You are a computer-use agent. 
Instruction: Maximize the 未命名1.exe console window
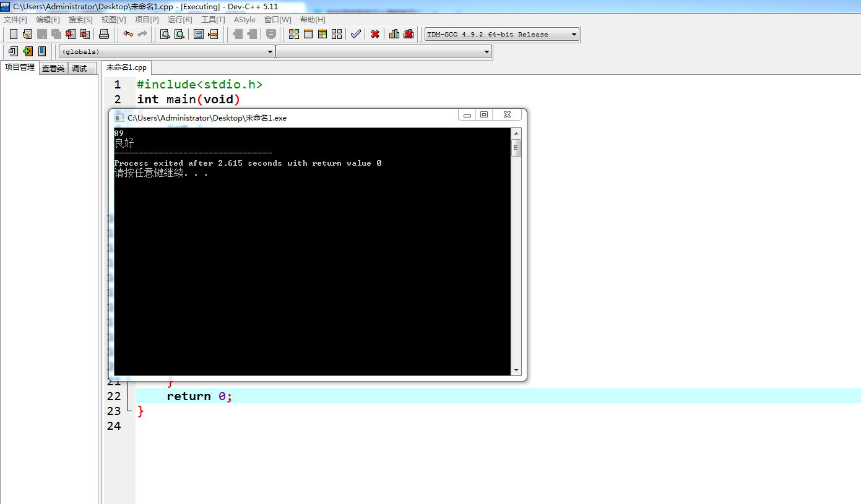484,115
